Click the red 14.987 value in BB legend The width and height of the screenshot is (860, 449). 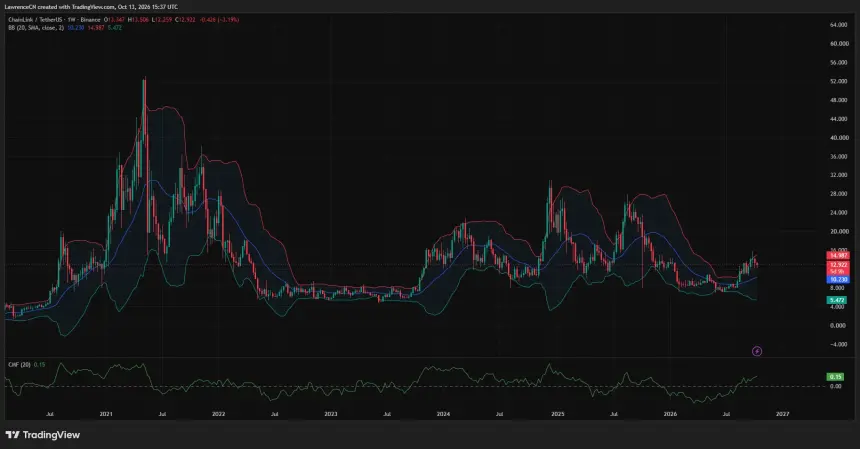tap(96, 27)
